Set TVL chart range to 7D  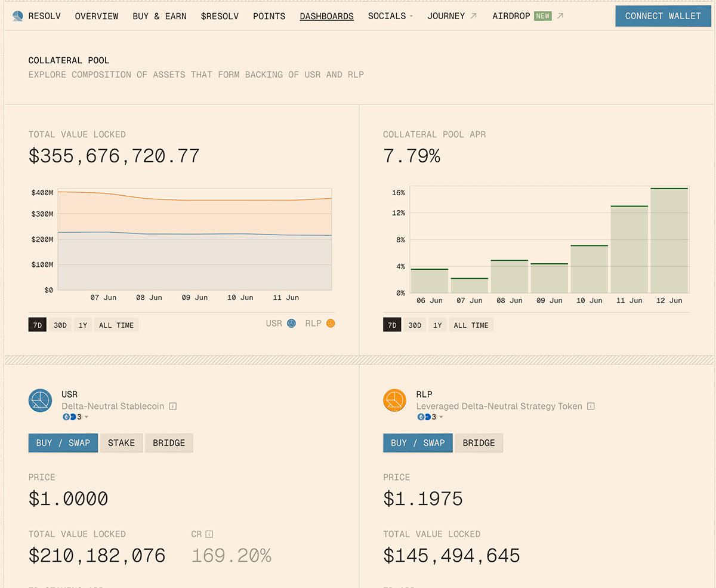(38, 325)
